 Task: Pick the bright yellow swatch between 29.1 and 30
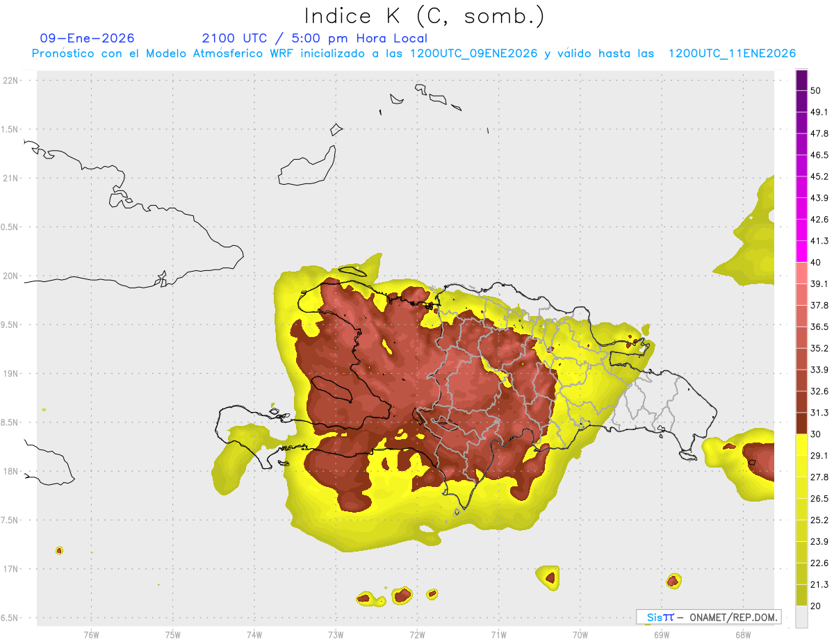(801, 445)
